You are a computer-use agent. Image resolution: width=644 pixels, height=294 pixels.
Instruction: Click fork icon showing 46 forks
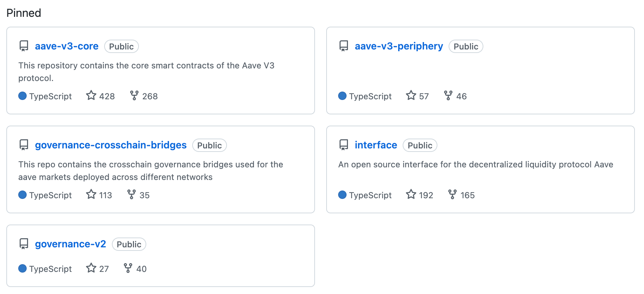click(448, 95)
